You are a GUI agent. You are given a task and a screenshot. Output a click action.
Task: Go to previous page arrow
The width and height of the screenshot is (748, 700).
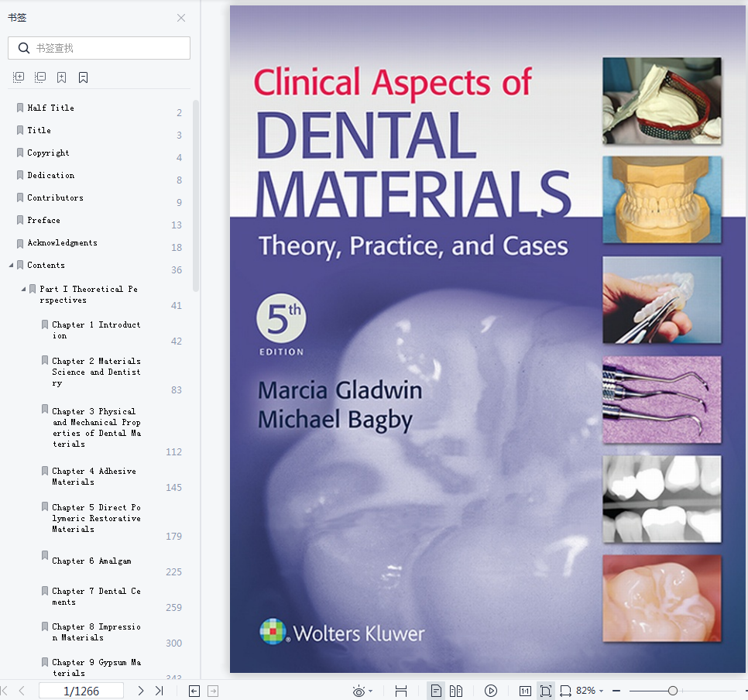pos(22,691)
